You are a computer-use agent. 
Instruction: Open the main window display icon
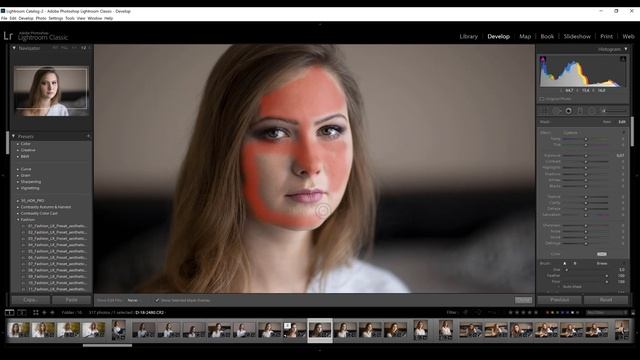(x=9, y=313)
